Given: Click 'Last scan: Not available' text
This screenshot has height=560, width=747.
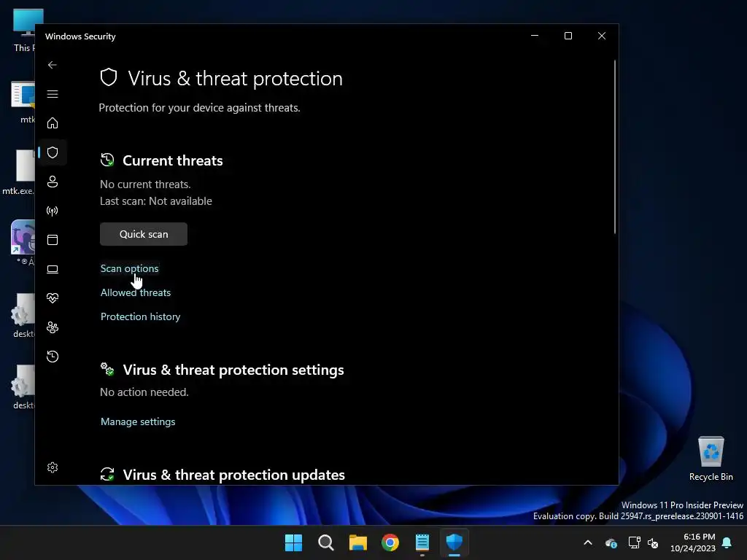Looking at the screenshot, I should tap(156, 201).
